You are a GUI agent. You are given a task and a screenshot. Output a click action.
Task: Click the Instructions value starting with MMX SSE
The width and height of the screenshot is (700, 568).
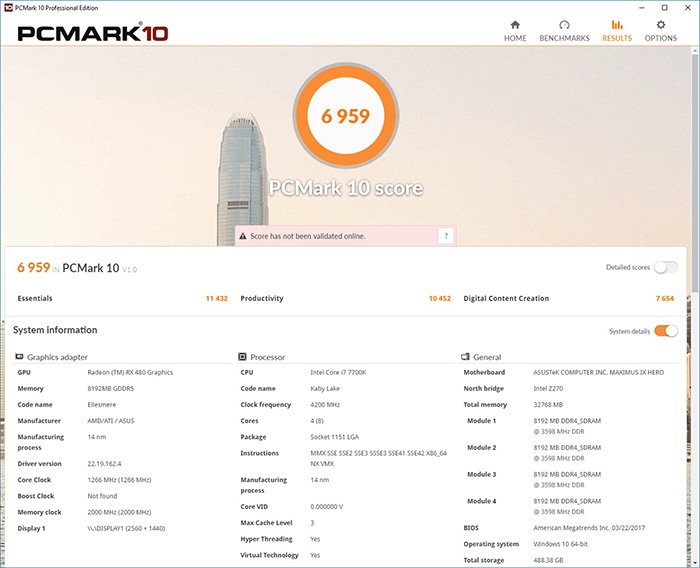(378, 458)
